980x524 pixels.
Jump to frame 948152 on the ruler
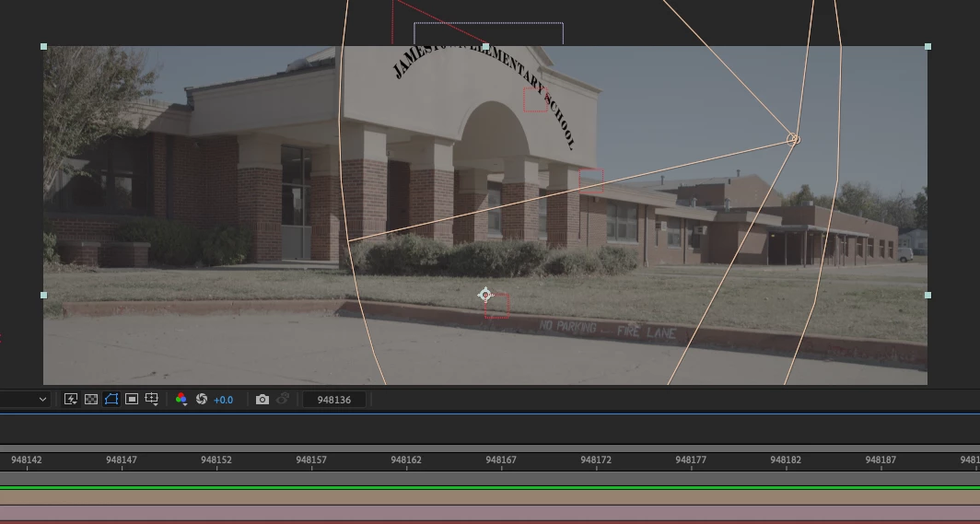coord(216,460)
